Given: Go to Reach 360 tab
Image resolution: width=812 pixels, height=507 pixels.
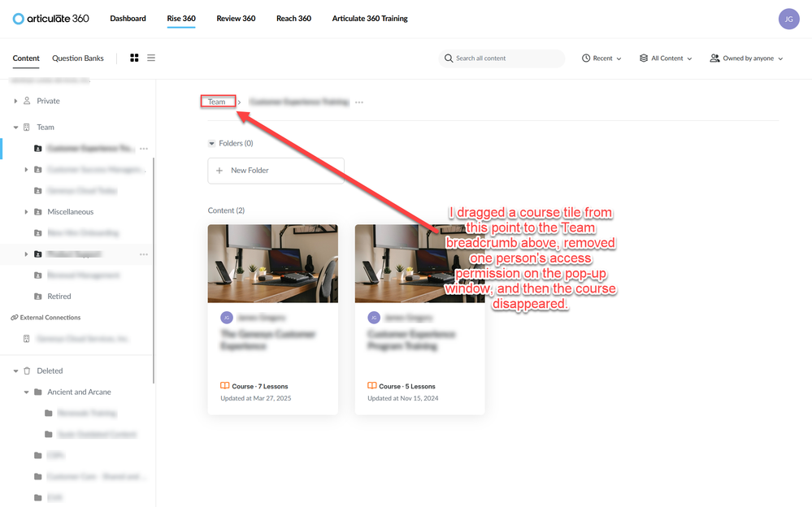Looking at the screenshot, I should [x=293, y=19].
